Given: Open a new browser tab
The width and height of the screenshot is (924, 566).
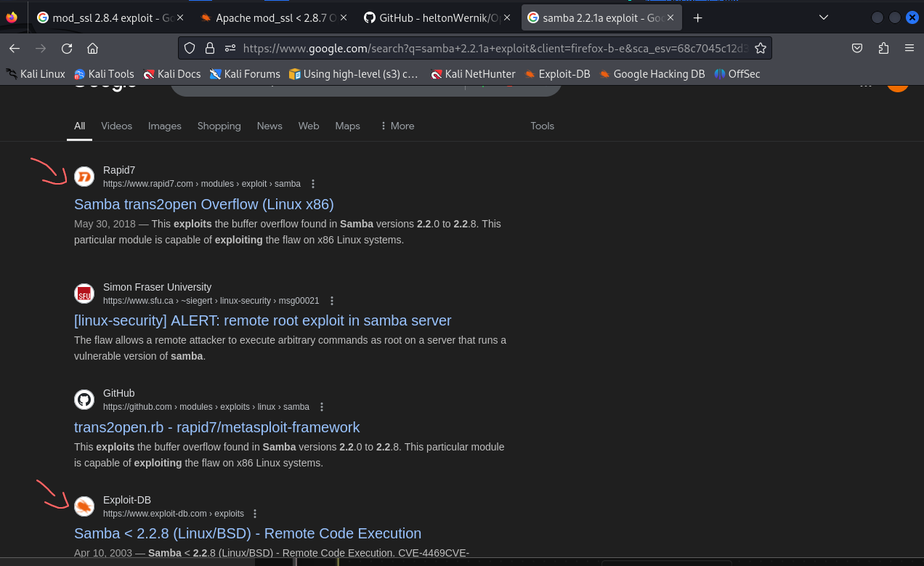Looking at the screenshot, I should tap(698, 17).
